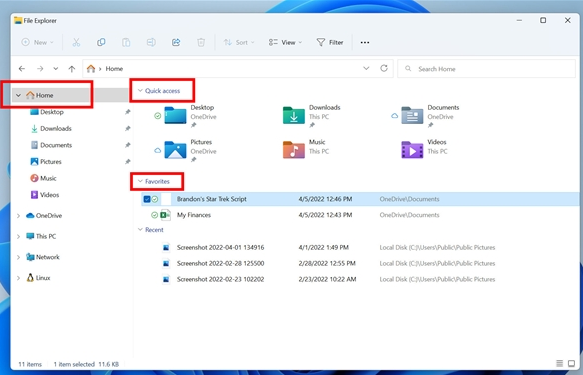Open the See more ellipsis menu
This screenshot has height=375, width=583.
pos(365,42)
